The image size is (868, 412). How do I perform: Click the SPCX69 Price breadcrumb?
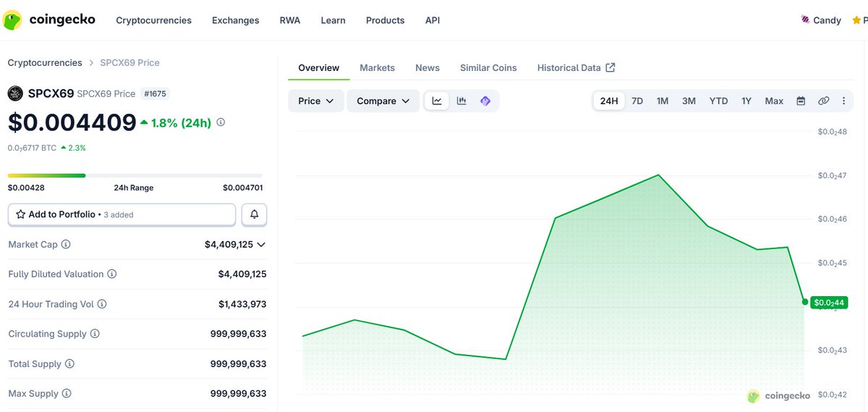[129, 63]
